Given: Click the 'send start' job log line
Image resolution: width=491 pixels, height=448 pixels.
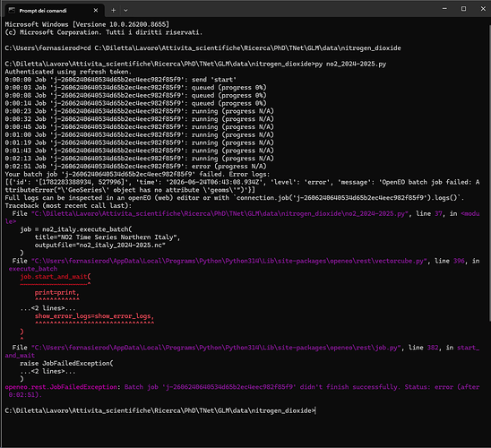Looking at the screenshot, I should pos(121,80).
